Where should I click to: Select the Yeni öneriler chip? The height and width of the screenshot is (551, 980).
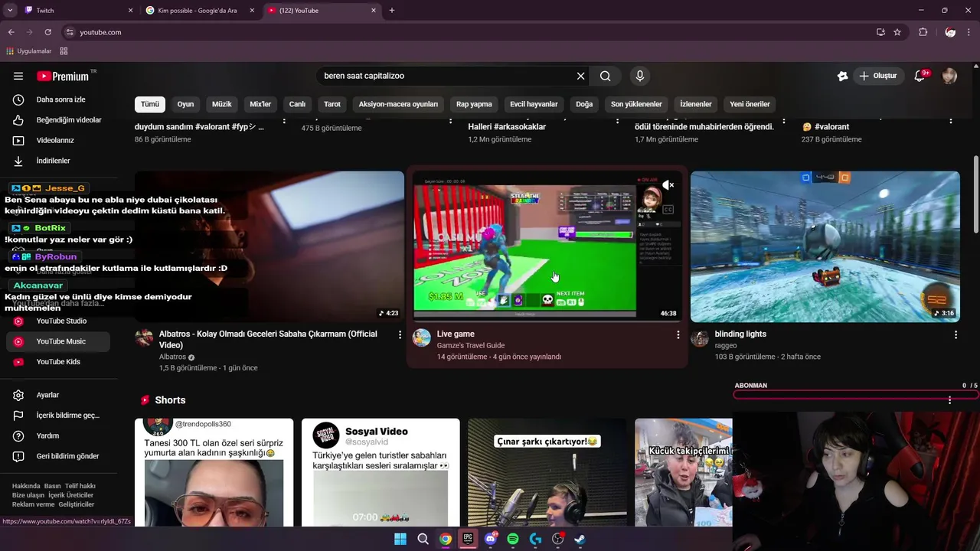750,104
